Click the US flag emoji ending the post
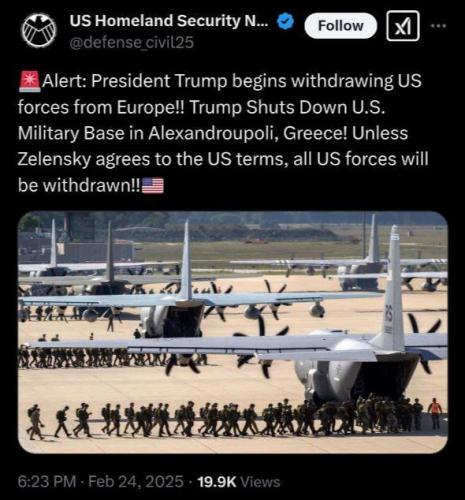 click(x=153, y=186)
